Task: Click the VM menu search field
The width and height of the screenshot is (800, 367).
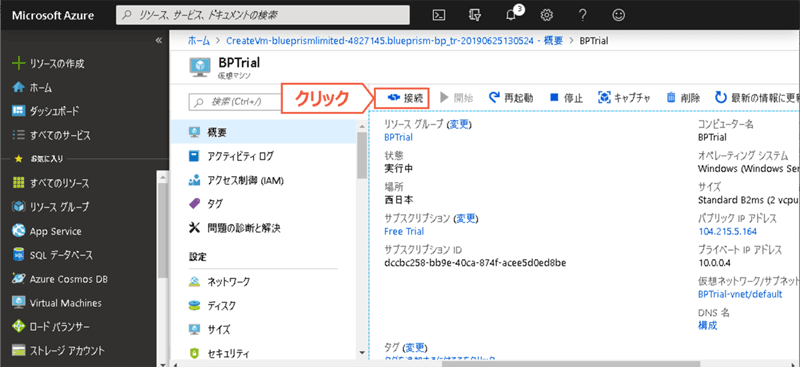Action: (235, 102)
